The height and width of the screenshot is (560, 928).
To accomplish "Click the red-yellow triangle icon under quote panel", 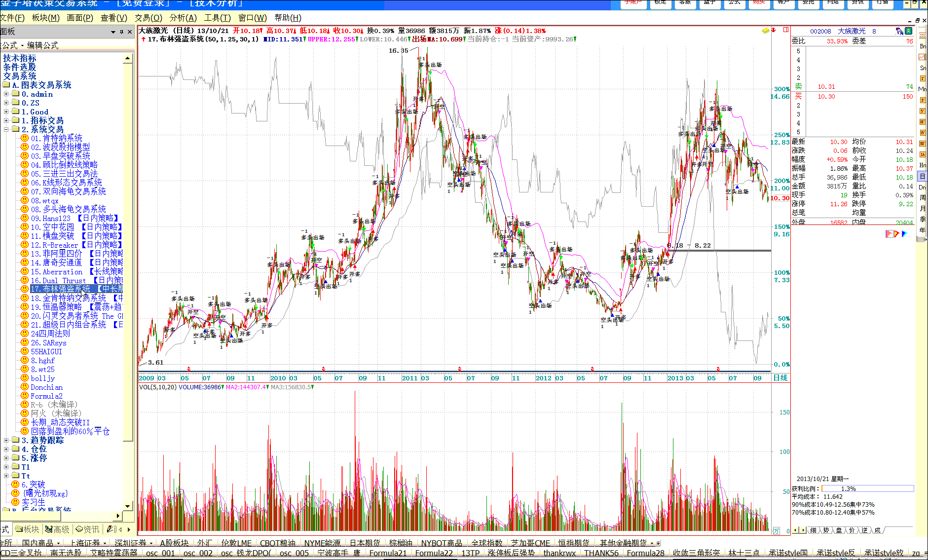I will [x=896, y=234].
